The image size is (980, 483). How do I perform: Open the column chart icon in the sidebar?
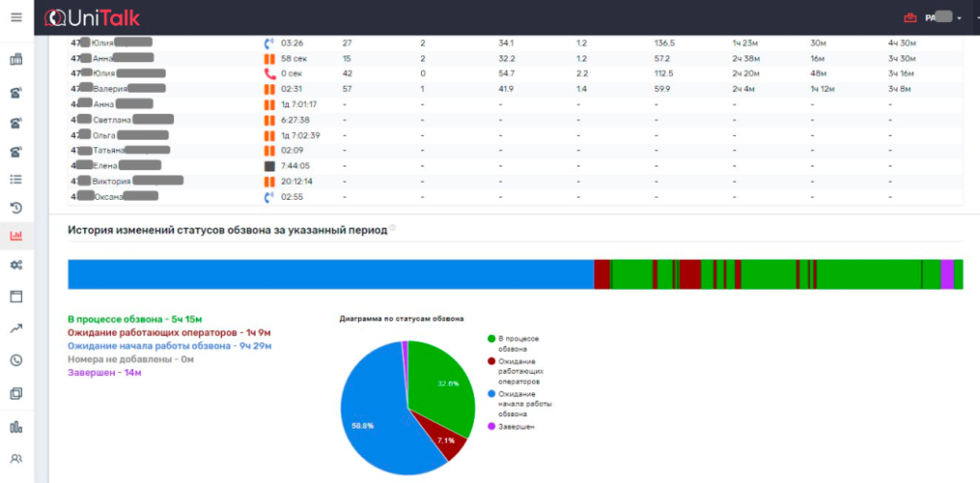tap(16, 427)
